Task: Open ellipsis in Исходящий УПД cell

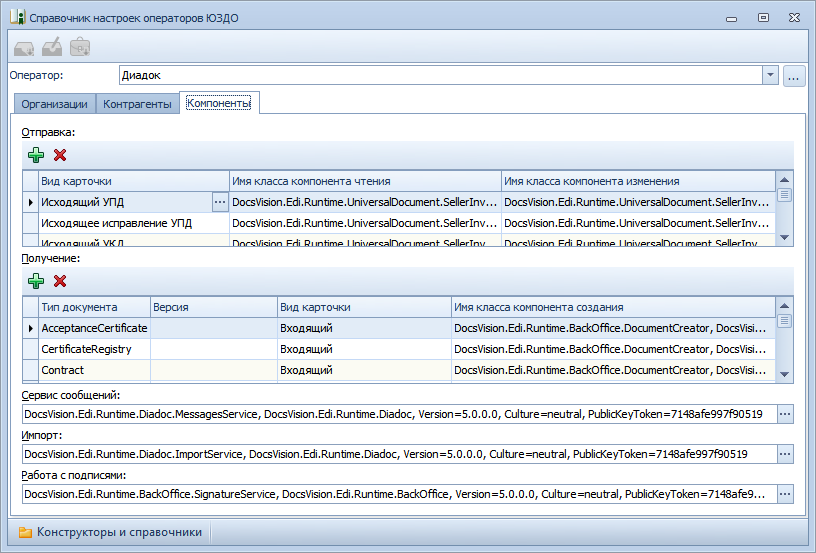Action: pos(220,202)
